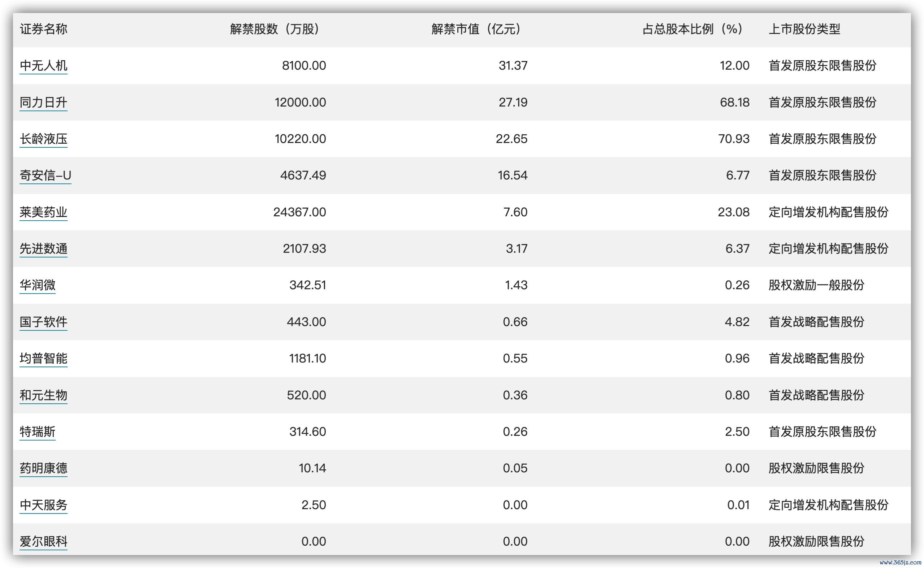This screenshot has width=924, height=568.
Task: Select the 2.50 percentage cell for 特瑞斯
Action: click(x=737, y=432)
